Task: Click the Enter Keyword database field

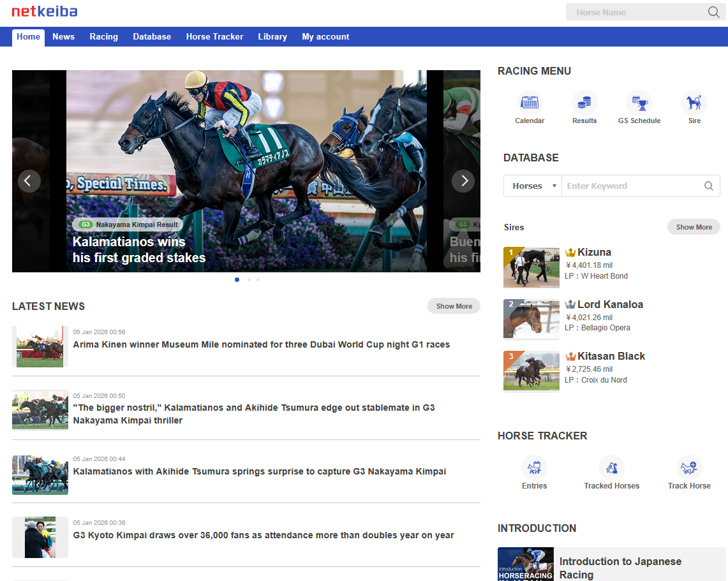Action: [x=632, y=186]
